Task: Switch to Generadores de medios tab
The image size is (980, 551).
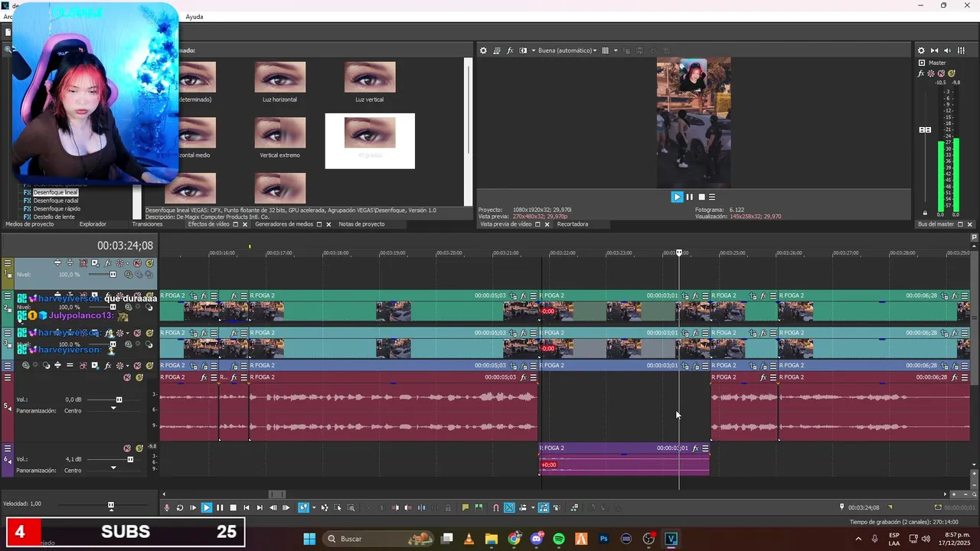Action: [x=284, y=224]
